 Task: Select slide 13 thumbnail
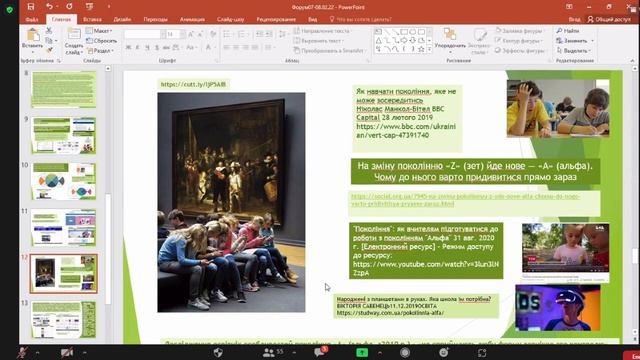[64, 320]
